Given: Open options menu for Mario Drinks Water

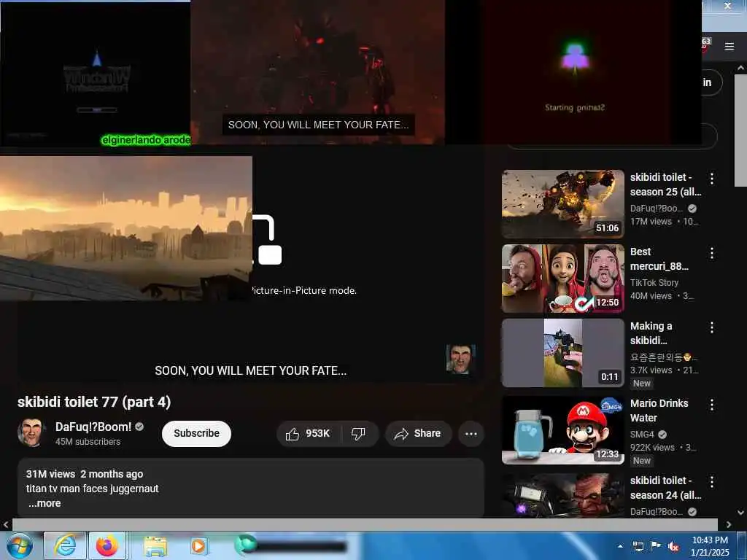Looking at the screenshot, I should (x=712, y=405).
